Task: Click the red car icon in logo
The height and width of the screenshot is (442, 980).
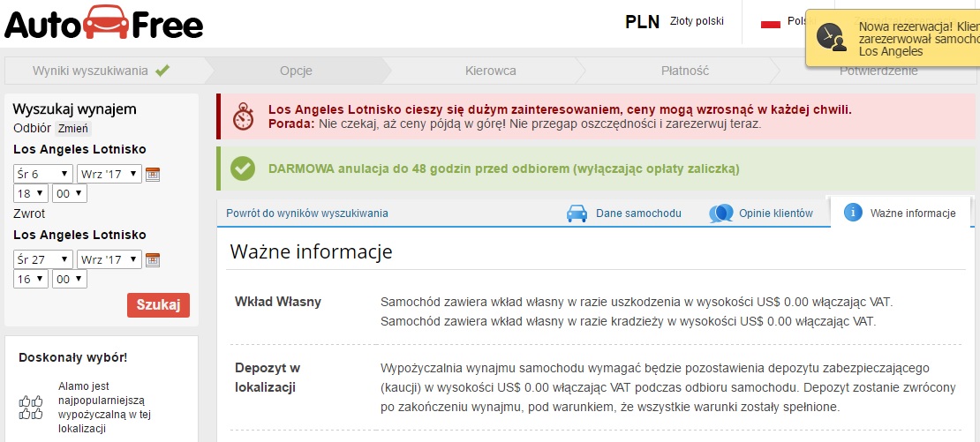Action: 106,21
